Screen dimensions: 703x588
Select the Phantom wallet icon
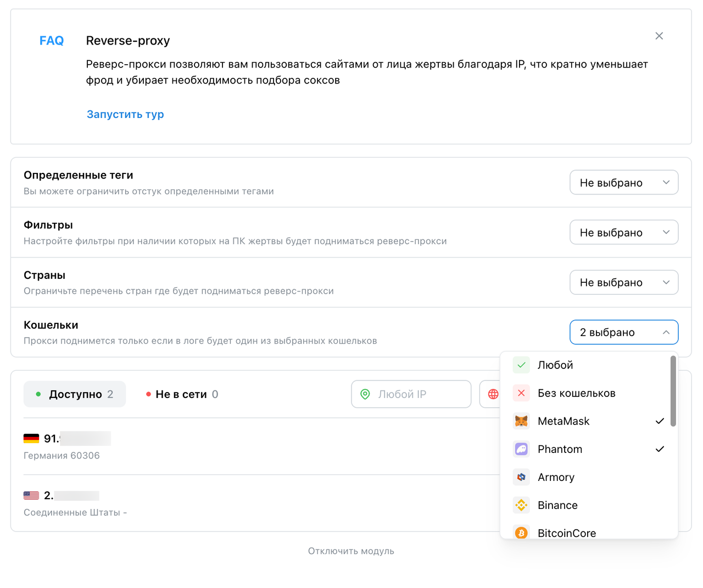pyautogui.click(x=521, y=449)
